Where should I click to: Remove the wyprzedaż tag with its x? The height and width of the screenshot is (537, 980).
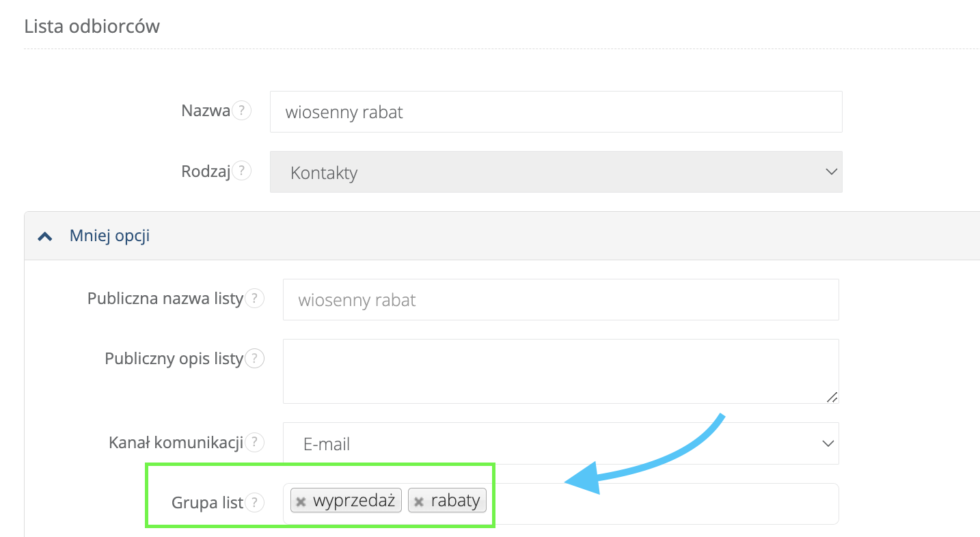[301, 501]
